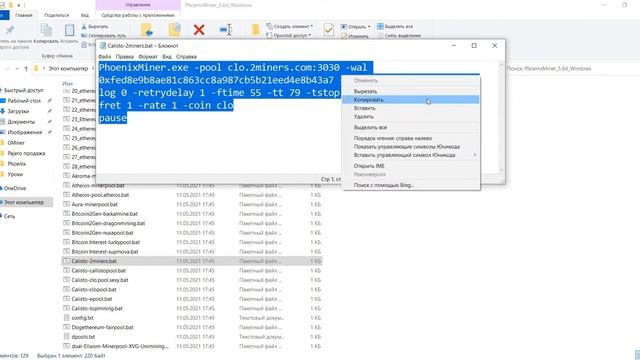Select file Dogethereum-fairpool.bat
Screen dimensions: 640x360
pos(102,327)
